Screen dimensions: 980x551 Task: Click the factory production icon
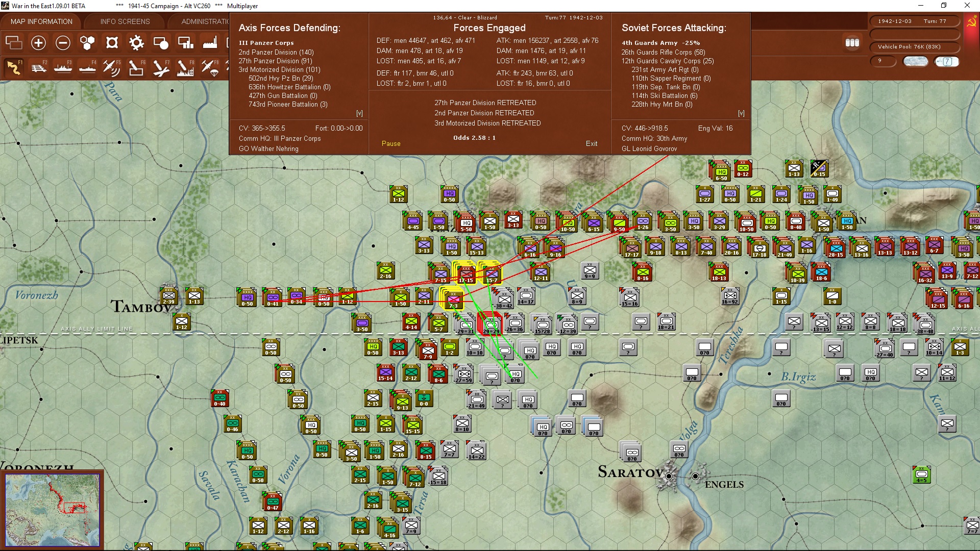pyautogui.click(x=210, y=43)
